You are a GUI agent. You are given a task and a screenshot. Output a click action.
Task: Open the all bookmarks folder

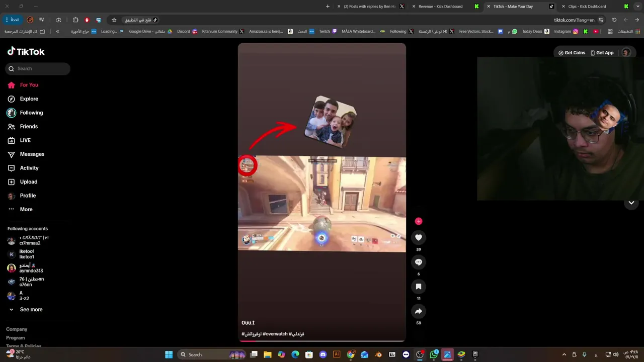(25, 31)
